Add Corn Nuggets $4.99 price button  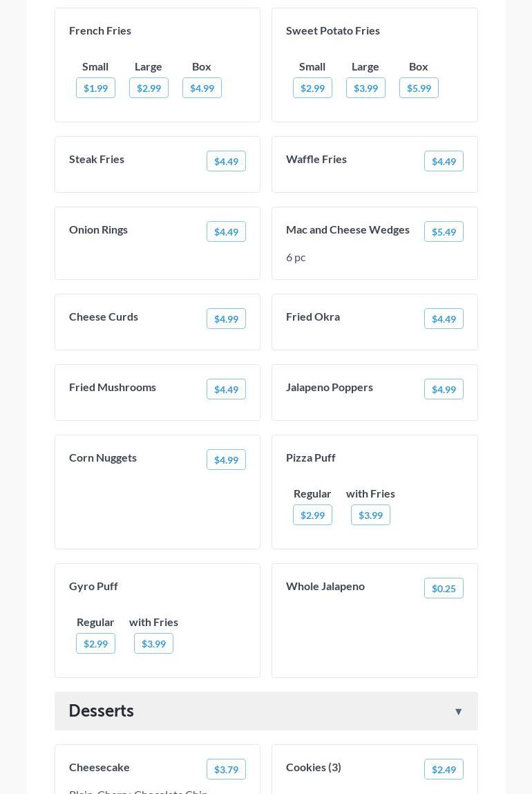click(x=226, y=460)
